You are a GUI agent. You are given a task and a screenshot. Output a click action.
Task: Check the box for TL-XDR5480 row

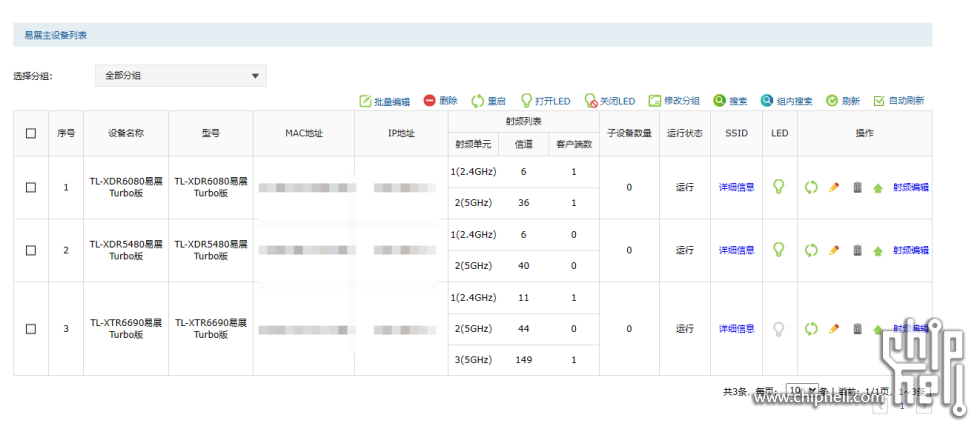pyautogui.click(x=31, y=250)
